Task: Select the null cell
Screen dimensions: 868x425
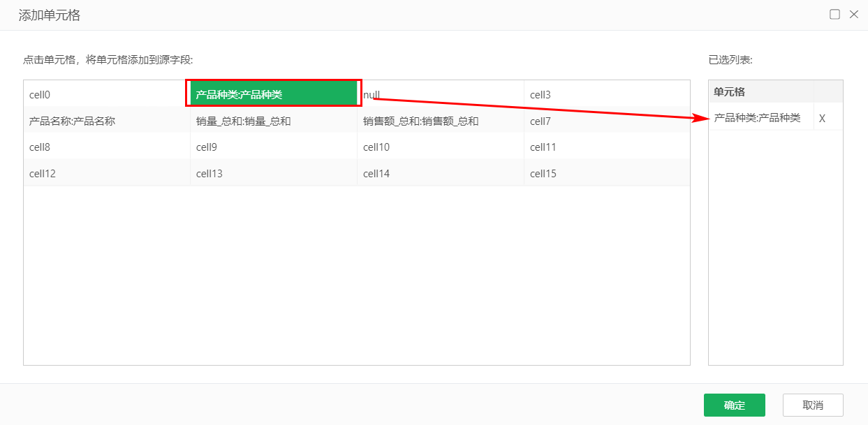Action: point(440,94)
